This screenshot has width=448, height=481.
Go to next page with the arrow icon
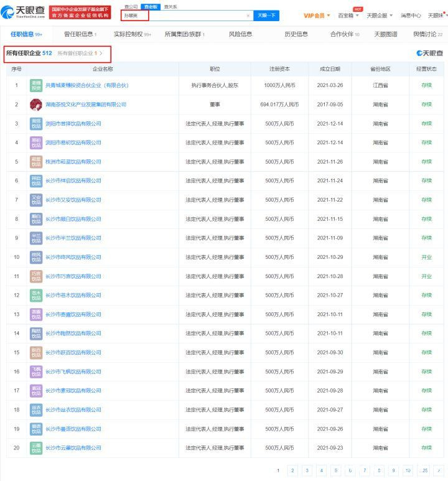click(439, 470)
